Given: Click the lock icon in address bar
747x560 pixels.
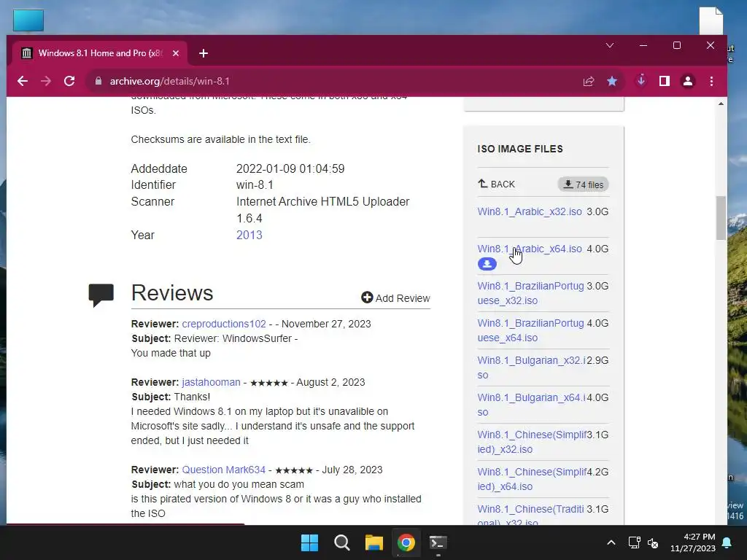Looking at the screenshot, I should 98,81.
